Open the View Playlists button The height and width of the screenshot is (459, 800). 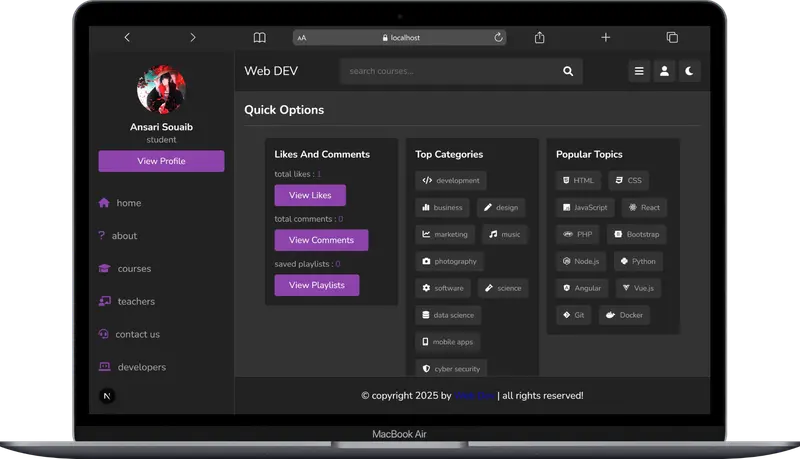316,285
